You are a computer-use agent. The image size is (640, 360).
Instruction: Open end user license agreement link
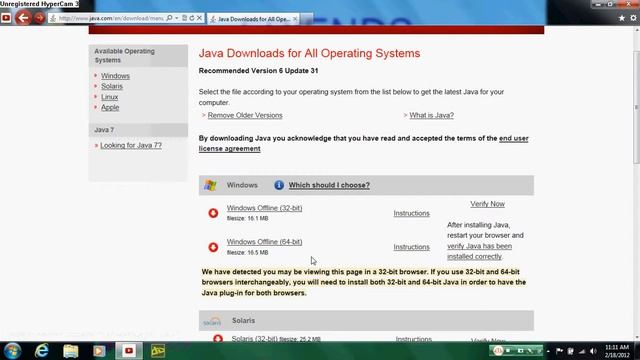pyautogui.click(x=363, y=143)
